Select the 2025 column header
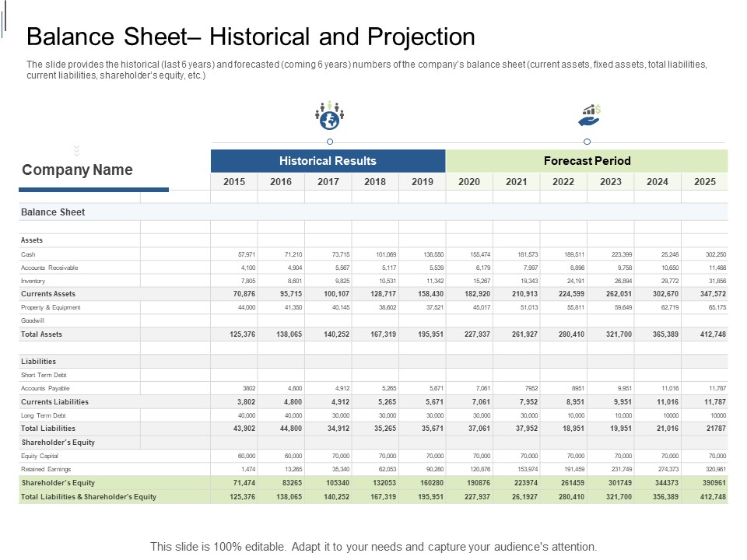This screenshot has height=560, width=747. pos(705,181)
